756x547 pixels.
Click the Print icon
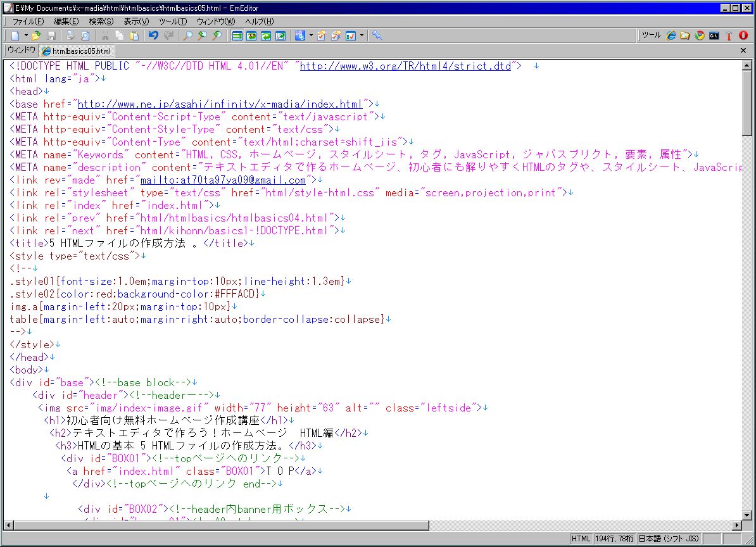click(x=70, y=35)
